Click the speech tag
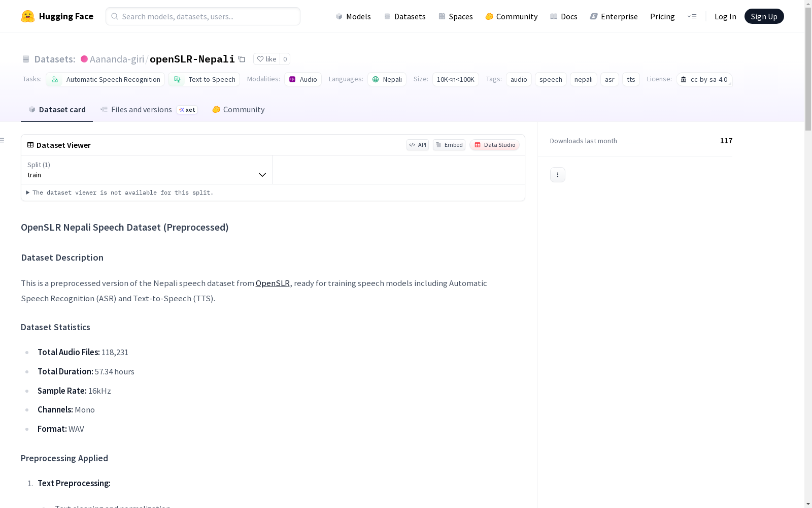 point(551,79)
